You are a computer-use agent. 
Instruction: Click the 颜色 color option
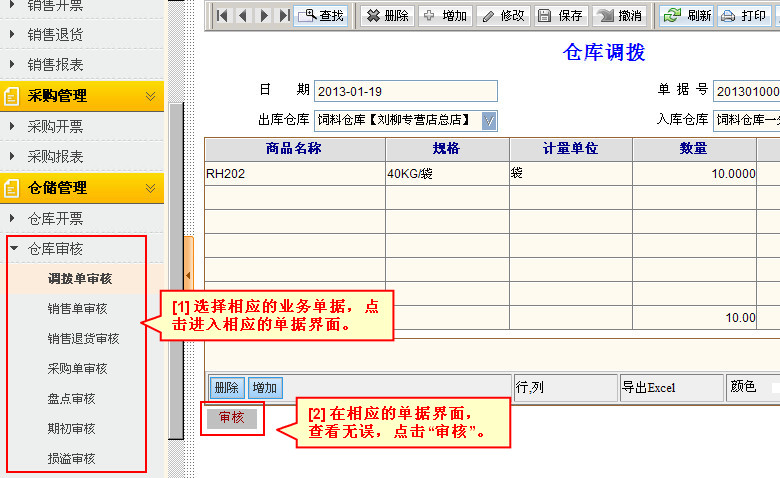pos(743,388)
